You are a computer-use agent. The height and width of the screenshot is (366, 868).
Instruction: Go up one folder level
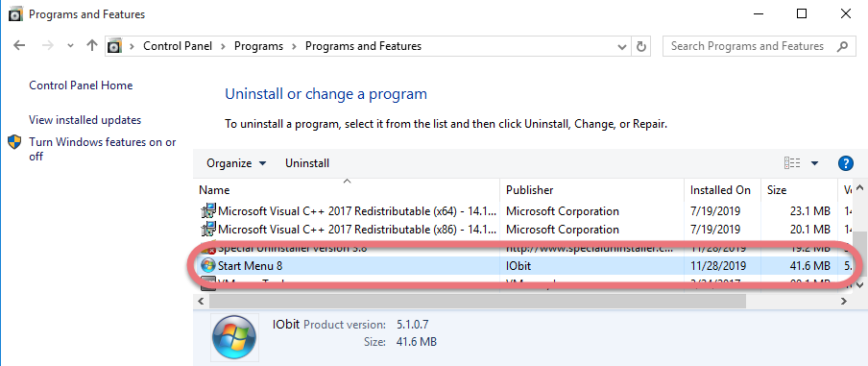[x=92, y=46]
